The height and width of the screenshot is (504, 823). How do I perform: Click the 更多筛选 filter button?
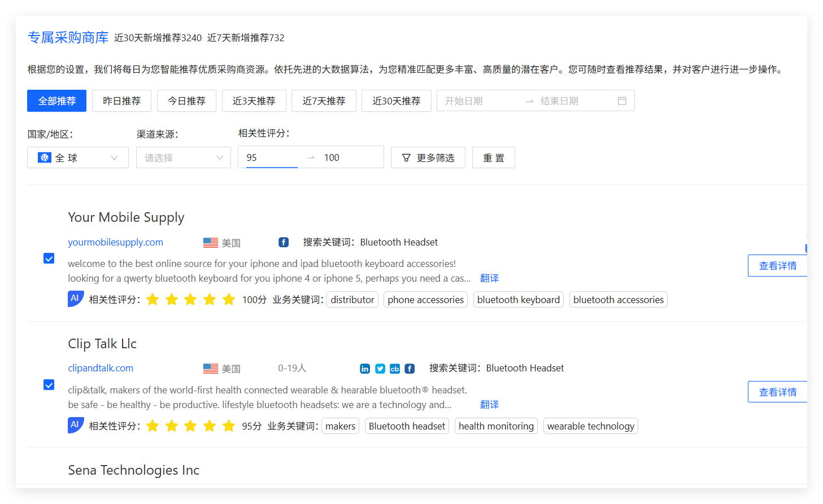(428, 157)
